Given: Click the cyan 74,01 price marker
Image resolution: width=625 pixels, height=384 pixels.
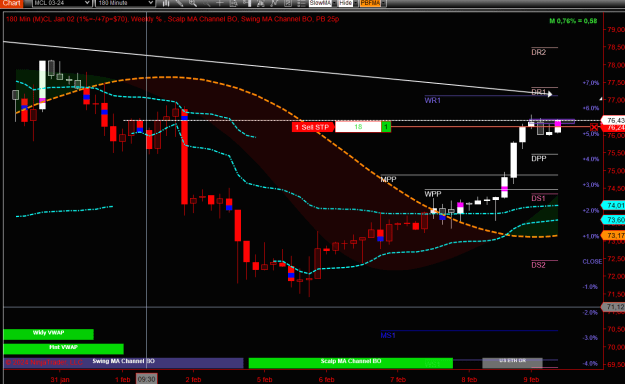Looking at the screenshot, I should pyautogui.click(x=613, y=205).
